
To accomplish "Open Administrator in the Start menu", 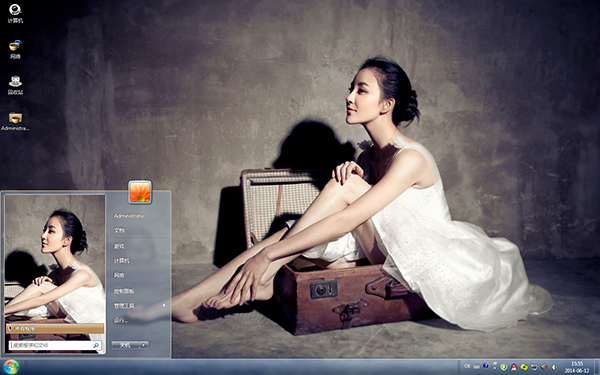I will click(129, 216).
